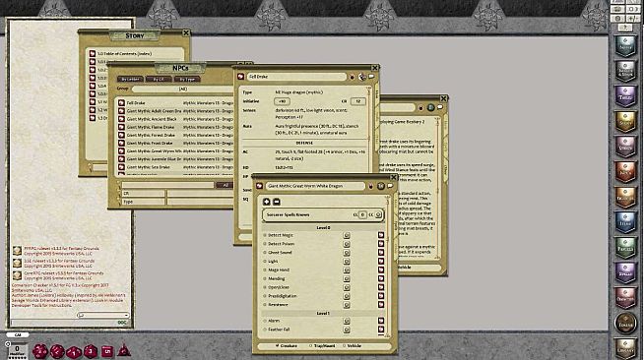
Task: Click ID icon in White Dragon window
Action: pos(380,186)
